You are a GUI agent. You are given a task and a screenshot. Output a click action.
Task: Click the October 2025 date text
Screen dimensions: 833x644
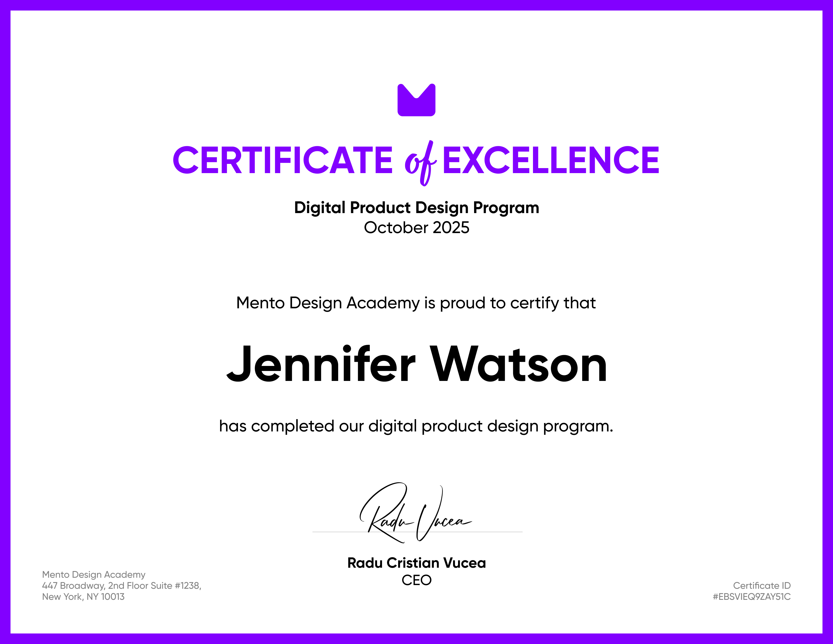click(416, 228)
